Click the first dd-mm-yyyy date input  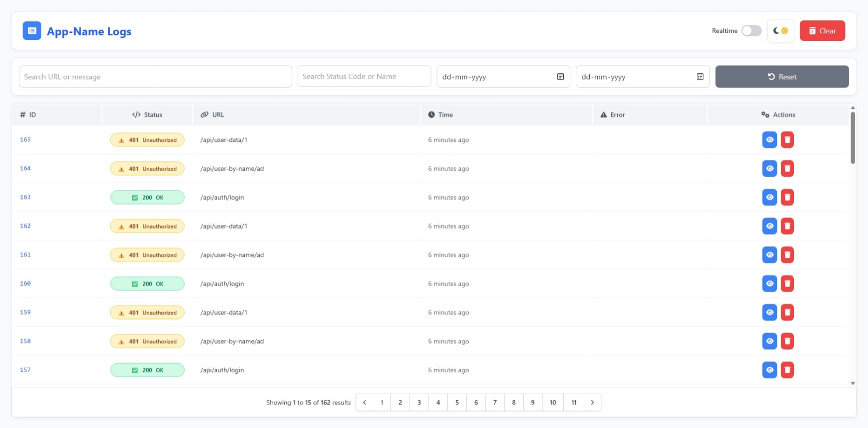[503, 77]
